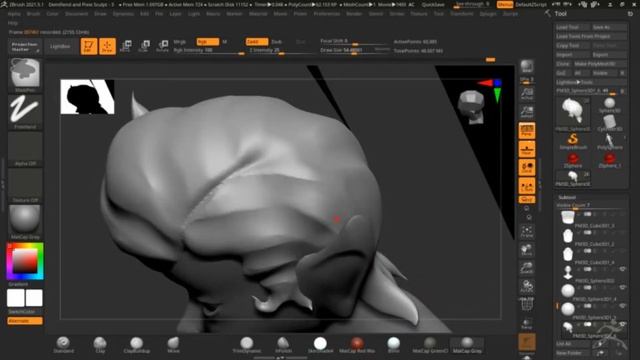Toggle Zadd sculpt mode
The width and height of the screenshot is (640, 360).
coord(256,42)
